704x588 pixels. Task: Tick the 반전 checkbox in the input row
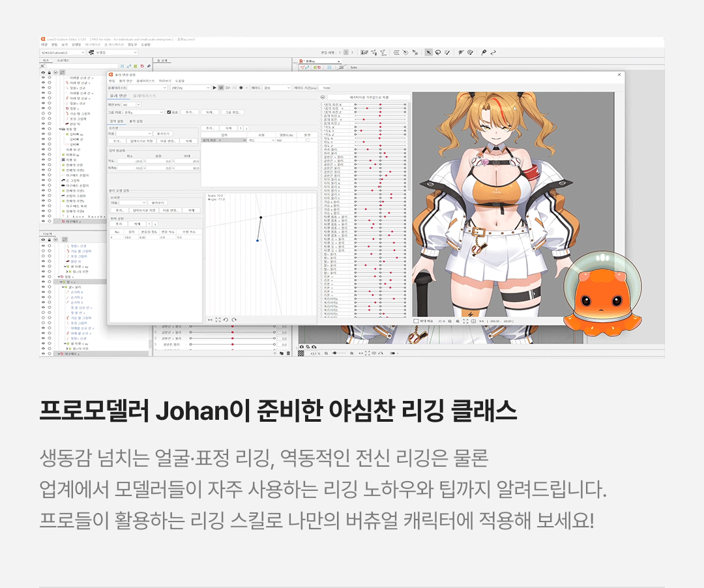coord(308,140)
